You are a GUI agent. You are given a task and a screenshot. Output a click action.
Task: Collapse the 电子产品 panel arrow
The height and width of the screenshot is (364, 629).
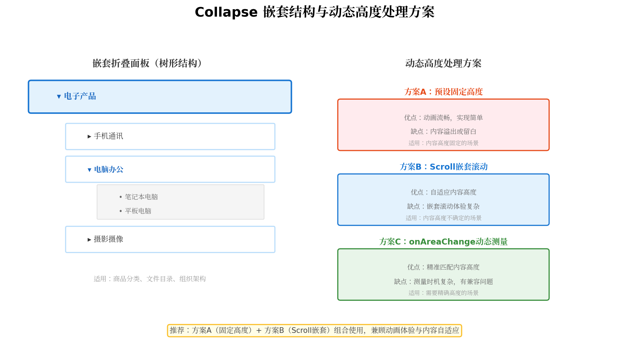click(59, 96)
